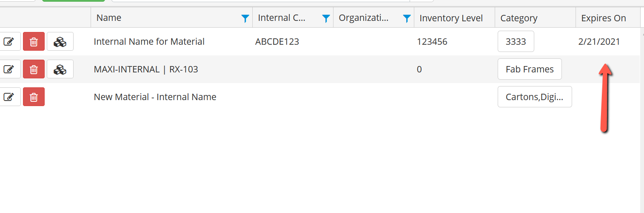Delete the New Material - Internal Name row
The image size is (644, 213).
34,97
